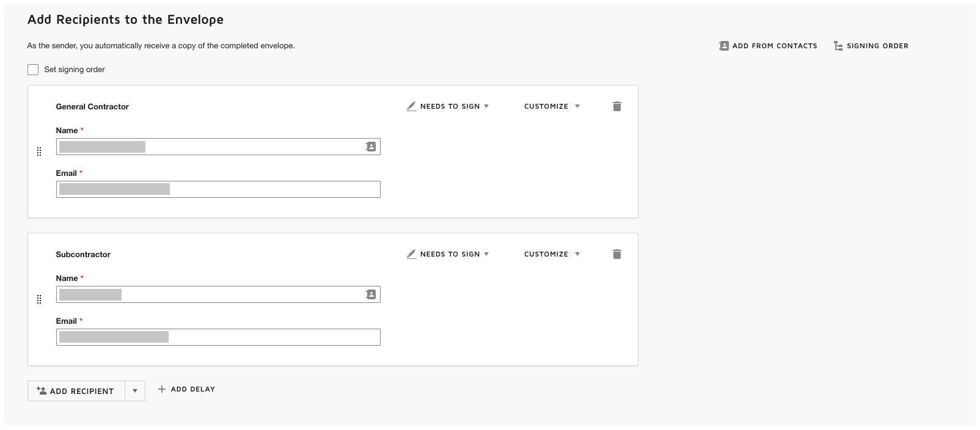This screenshot has height=430, width=980.
Task: Open Needs to Sign dropdown for Subcontractor
Action: [448, 254]
